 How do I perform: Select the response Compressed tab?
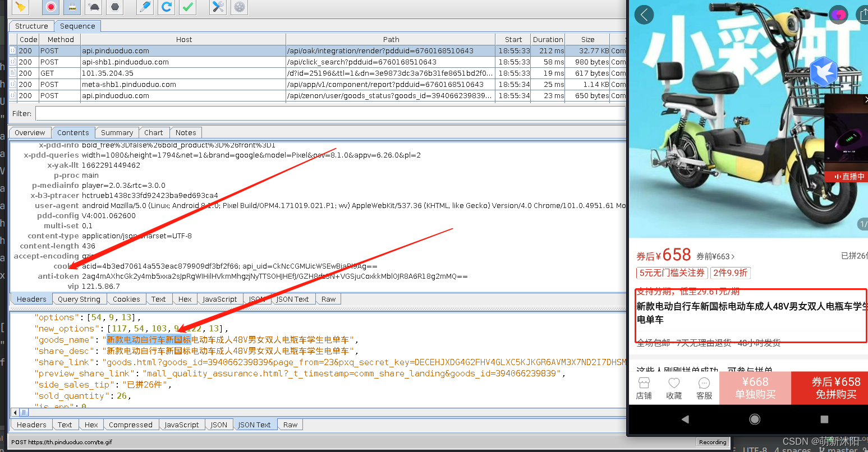coord(130,425)
